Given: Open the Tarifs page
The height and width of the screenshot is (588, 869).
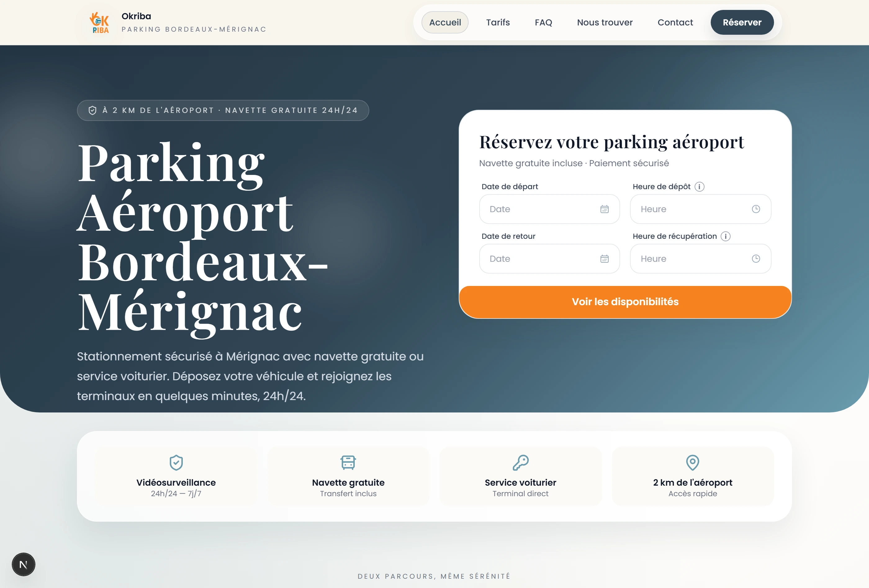Looking at the screenshot, I should (x=498, y=22).
